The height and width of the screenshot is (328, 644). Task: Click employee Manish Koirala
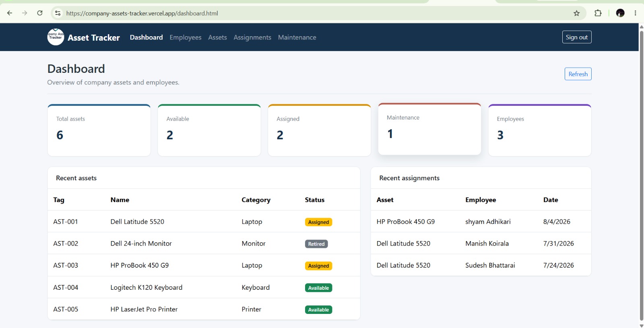pos(487,243)
